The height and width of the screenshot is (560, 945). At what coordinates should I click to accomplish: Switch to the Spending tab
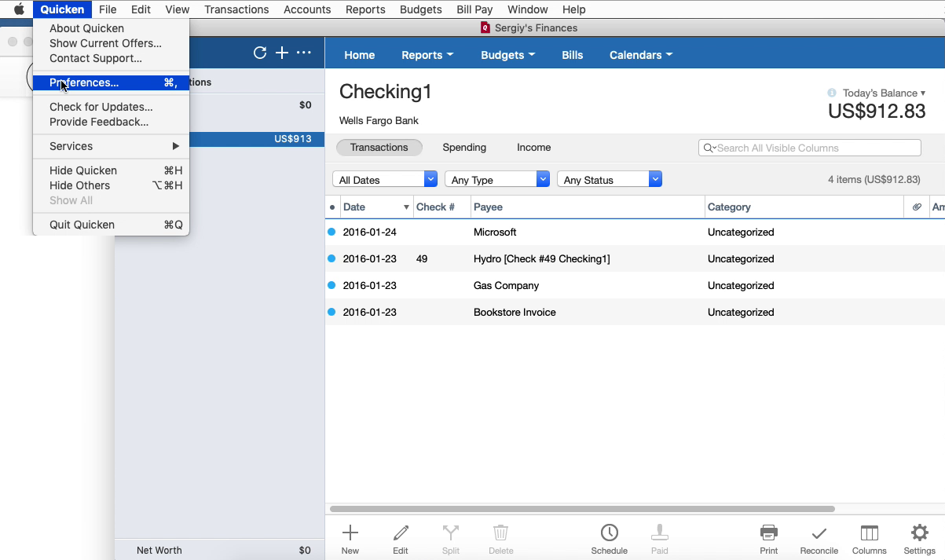[x=464, y=148]
